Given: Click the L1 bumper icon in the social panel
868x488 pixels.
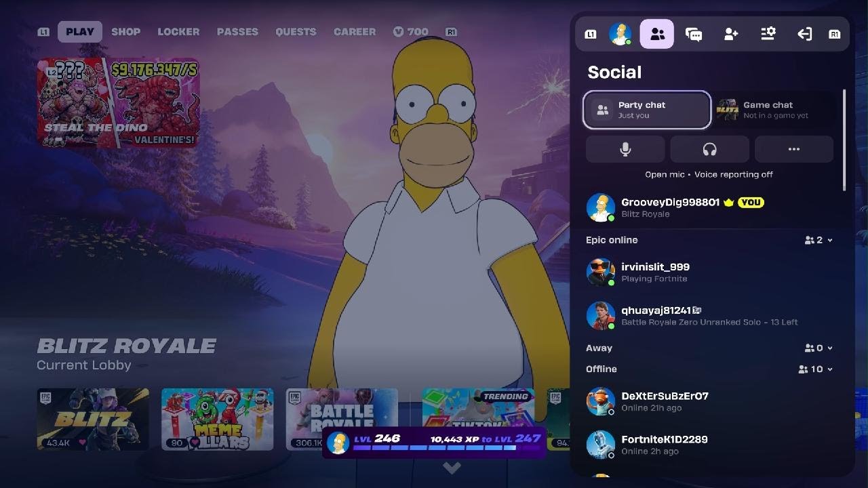Looking at the screenshot, I should point(591,34).
